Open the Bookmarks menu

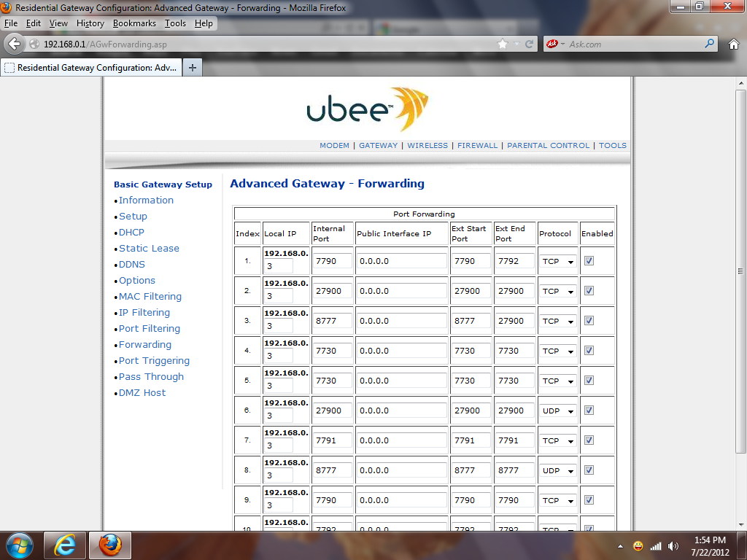[x=134, y=23]
